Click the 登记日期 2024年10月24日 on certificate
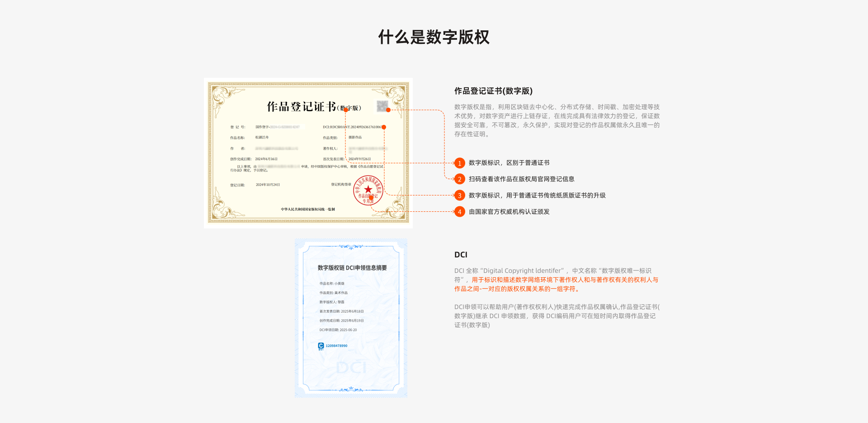 coord(267,185)
